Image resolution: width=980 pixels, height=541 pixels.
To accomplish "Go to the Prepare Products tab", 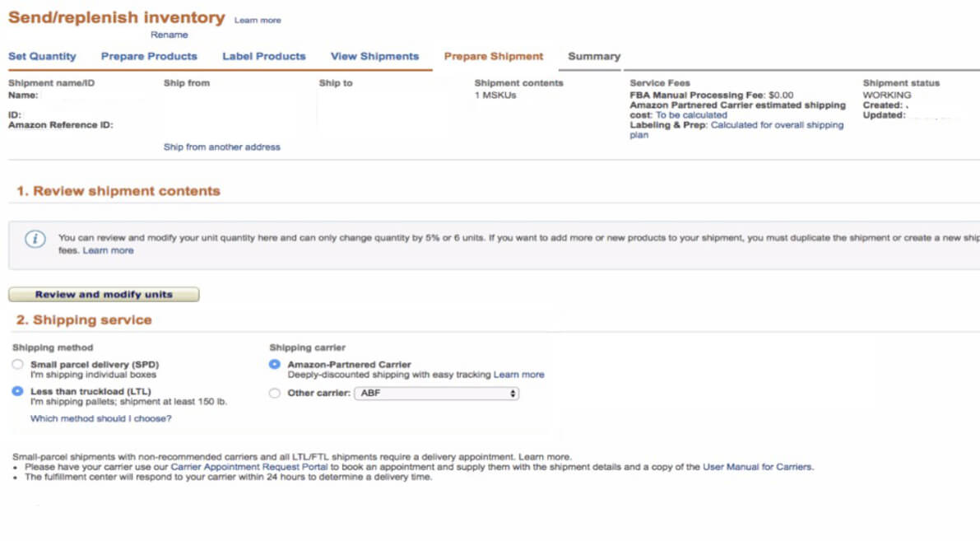I will coord(149,56).
